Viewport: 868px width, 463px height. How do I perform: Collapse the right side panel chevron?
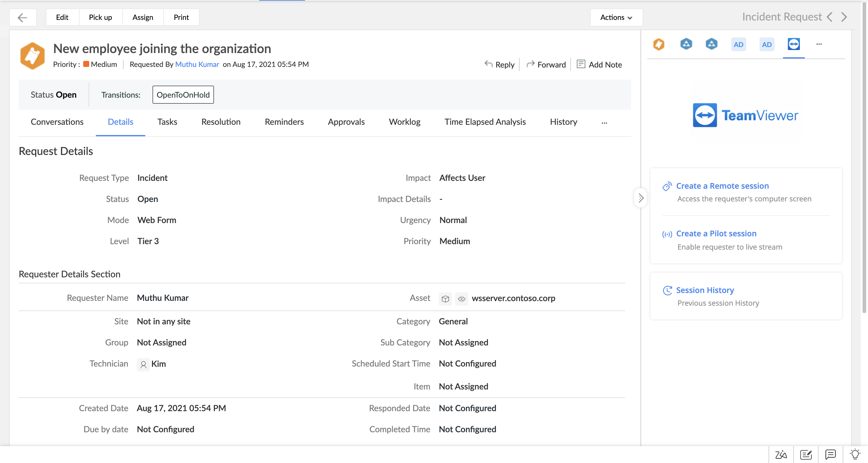coord(640,198)
